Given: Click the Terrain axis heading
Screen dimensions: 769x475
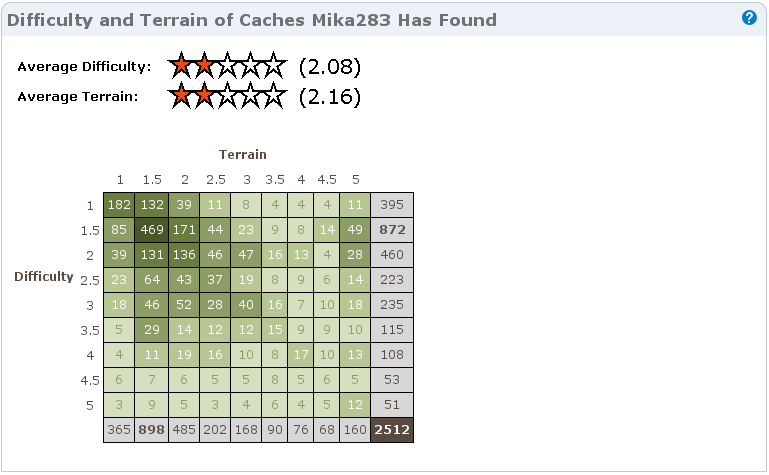Looking at the screenshot, I should pyautogui.click(x=243, y=154).
